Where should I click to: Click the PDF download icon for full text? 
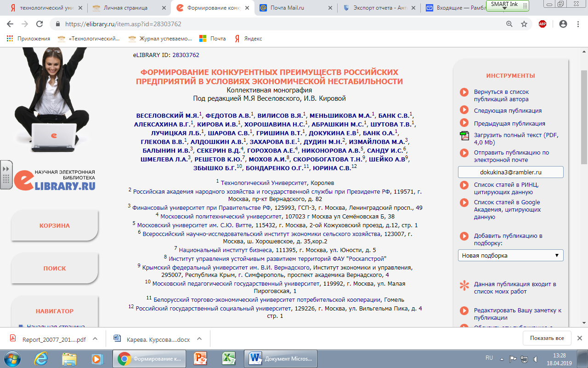pos(464,135)
